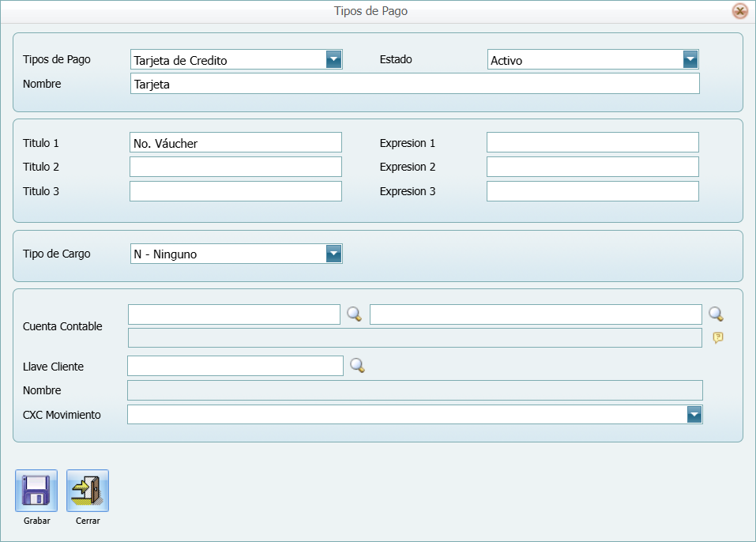
Task: Select the Expresion 2 input box
Action: (592, 167)
